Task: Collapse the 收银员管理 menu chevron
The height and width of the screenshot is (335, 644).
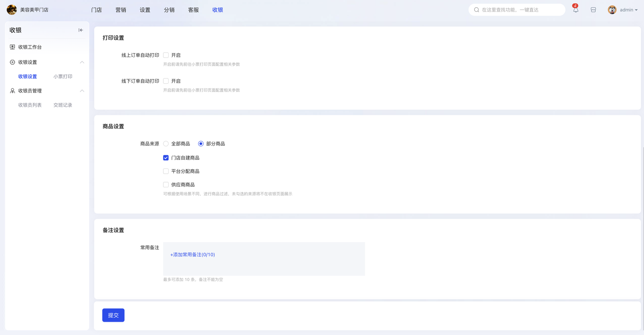Action: point(82,91)
